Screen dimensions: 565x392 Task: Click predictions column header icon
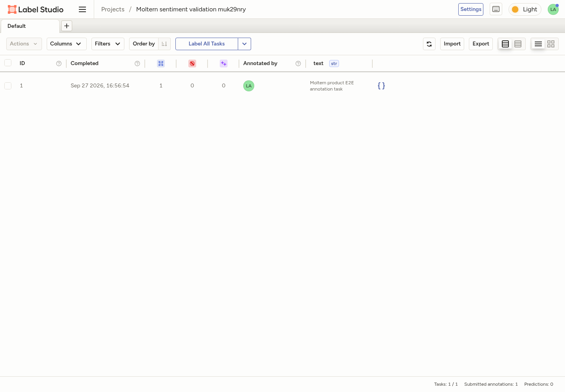[x=224, y=64]
